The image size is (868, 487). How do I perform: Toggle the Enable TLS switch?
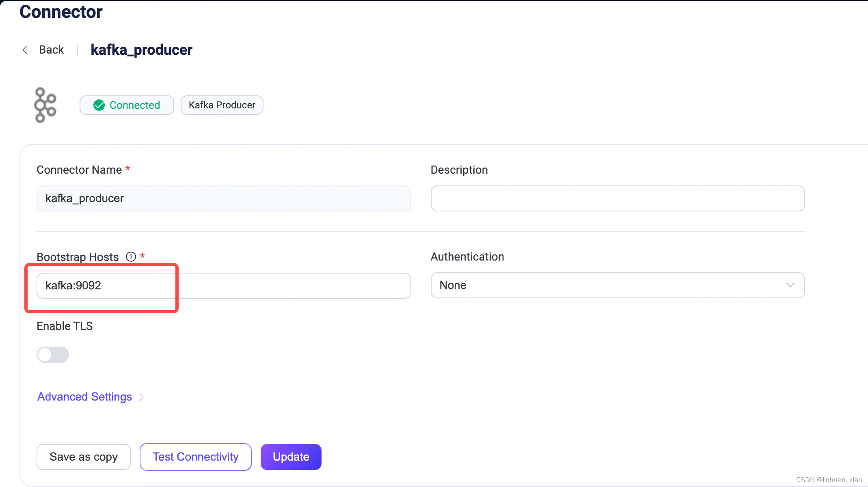53,355
